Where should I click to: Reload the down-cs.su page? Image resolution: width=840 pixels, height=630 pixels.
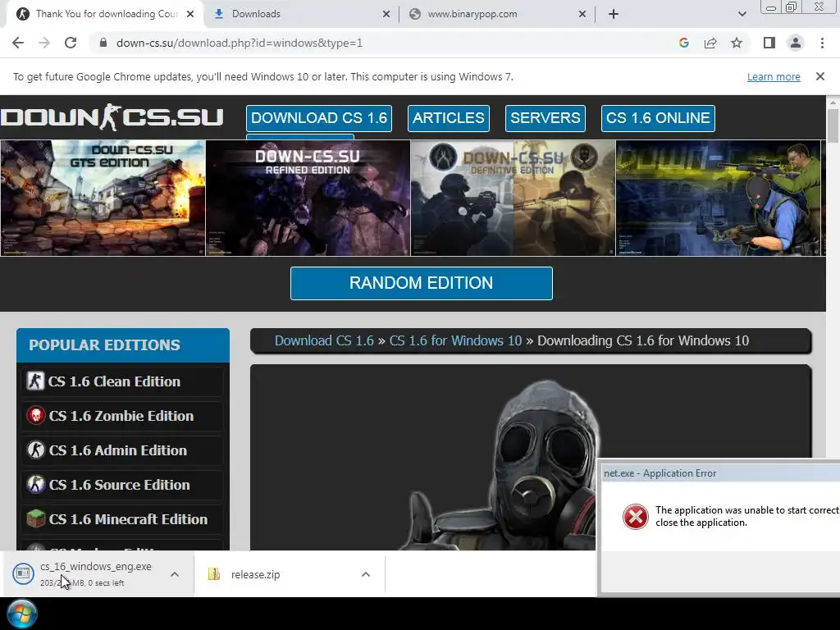pyautogui.click(x=71, y=43)
